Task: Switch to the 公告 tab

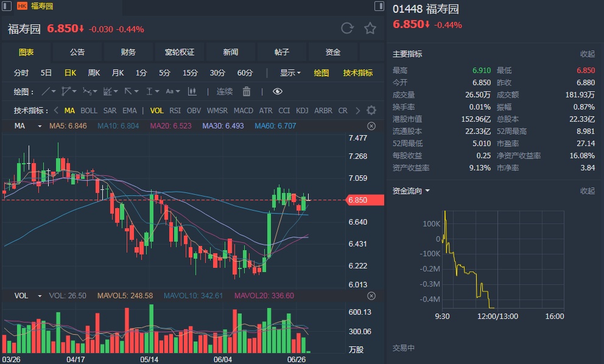Action: click(77, 52)
